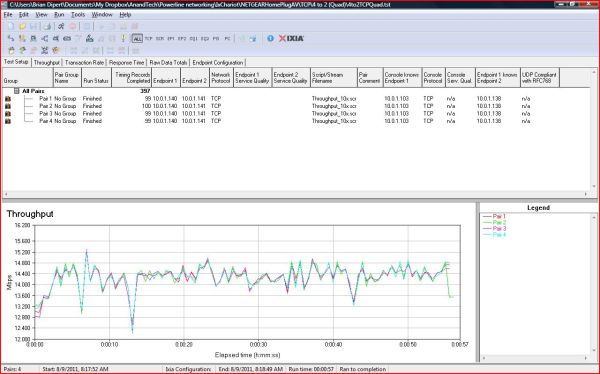Screen dimensions: 600x374
Task: Start the test with running-man Run icon
Action: (x=61, y=26)
